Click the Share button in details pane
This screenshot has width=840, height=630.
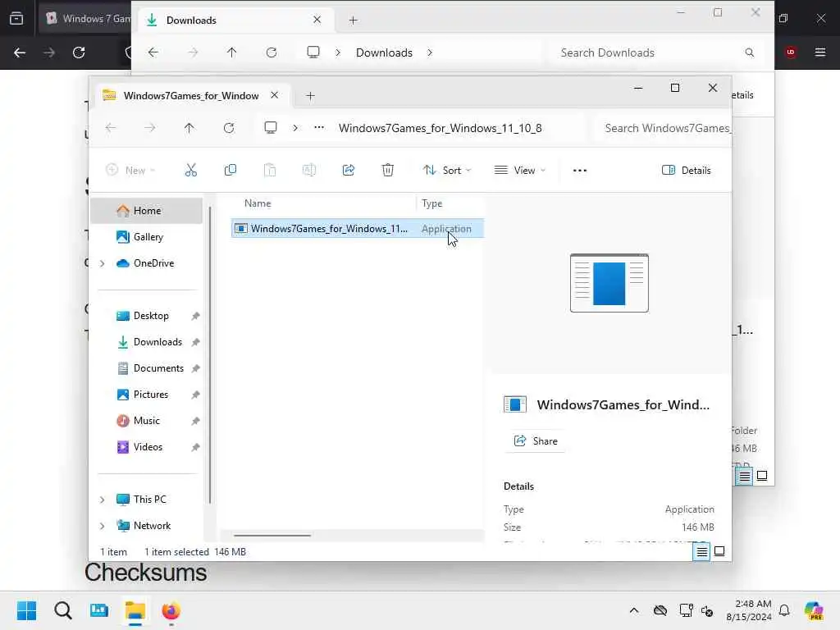tap(536, 441)
